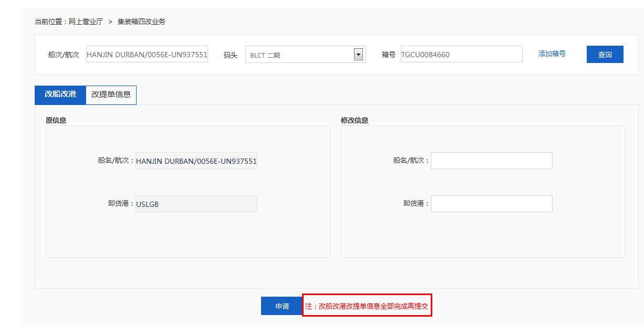Switch to the 改提单信息 tab
644x335 pixels.
pos(111,95)
